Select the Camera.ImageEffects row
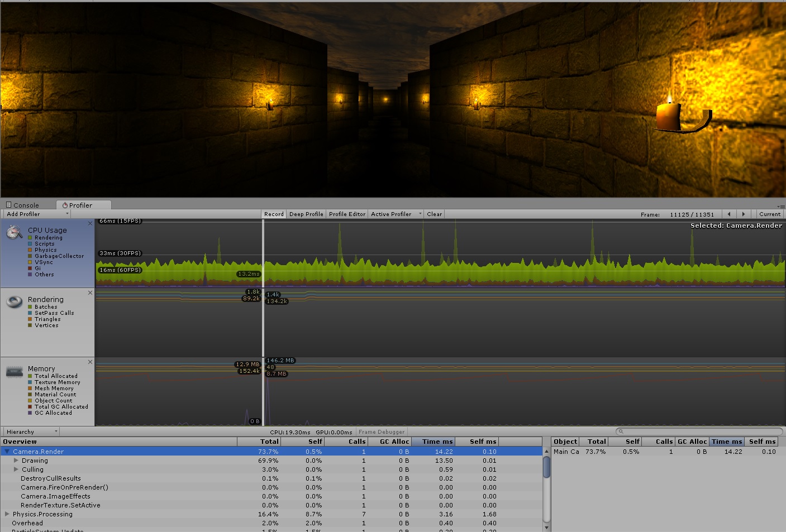 (271, 496)
